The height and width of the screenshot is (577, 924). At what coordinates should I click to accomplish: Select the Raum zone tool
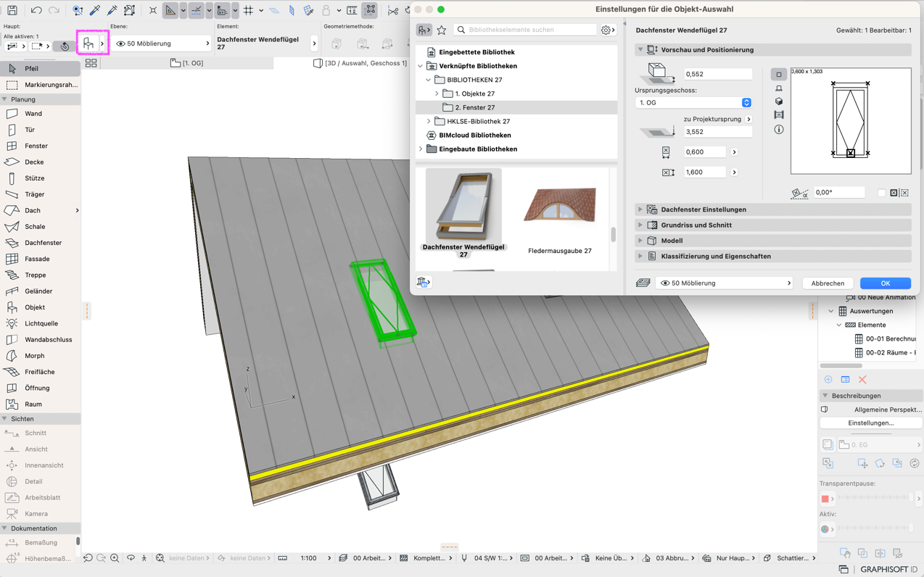(x=40, y=404)
